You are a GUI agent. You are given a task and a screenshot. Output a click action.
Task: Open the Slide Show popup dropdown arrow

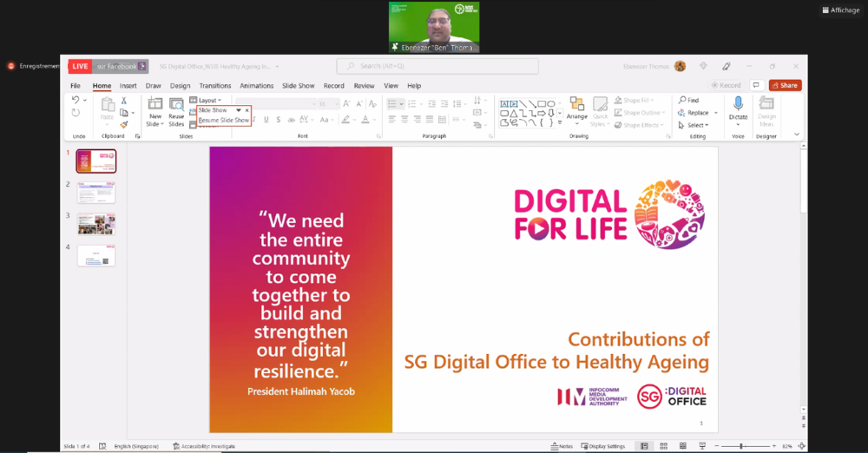(x=239, y=110)
